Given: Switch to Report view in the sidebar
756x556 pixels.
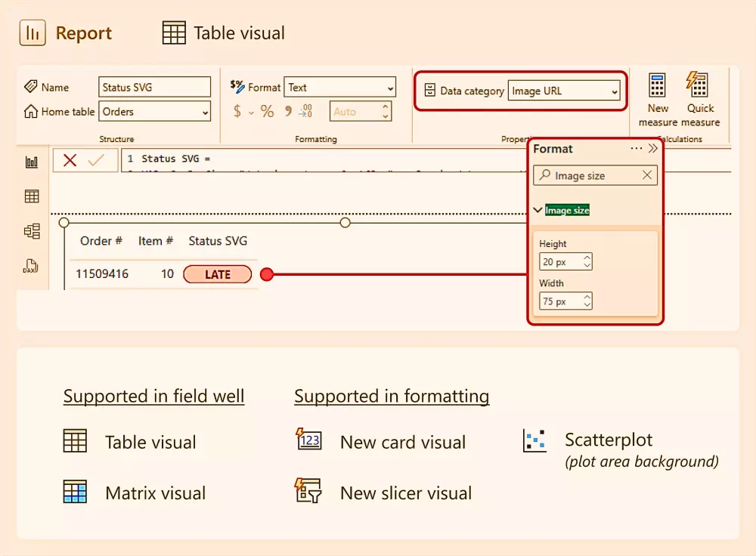Looking at the screenshot, I should pos(32,161).
